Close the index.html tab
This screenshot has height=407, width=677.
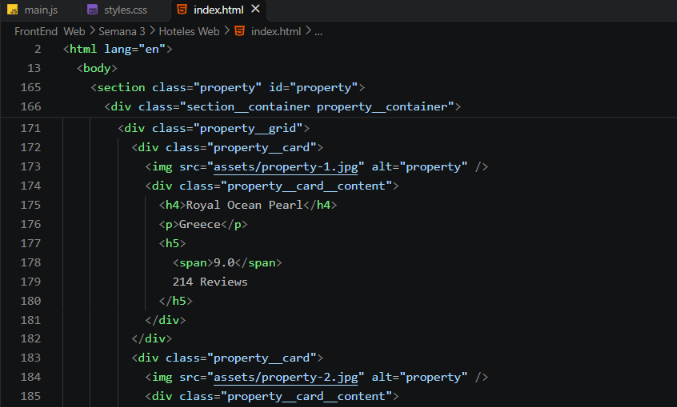tap(256, 9)
